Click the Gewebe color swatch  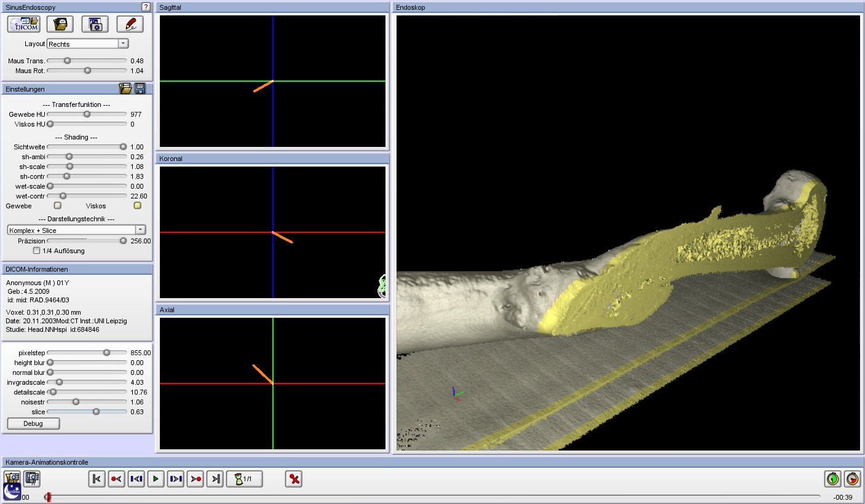click(x=58, y=206)
